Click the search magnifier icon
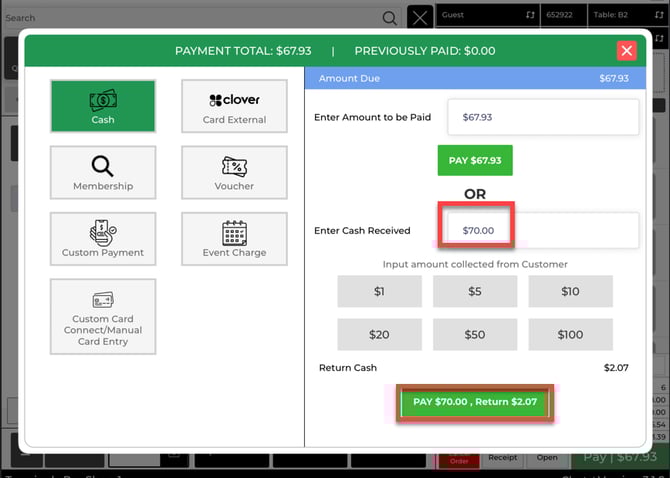 tap(389, 18)
